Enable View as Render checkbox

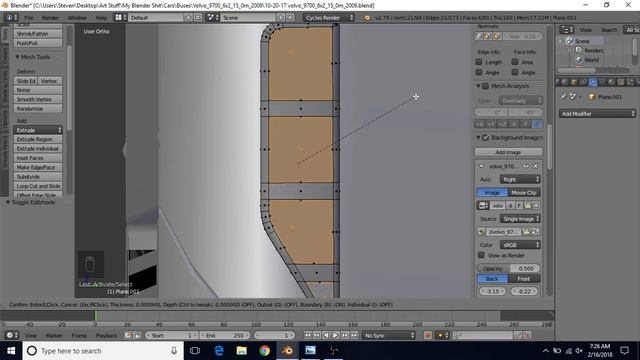(x=482, y=255)
